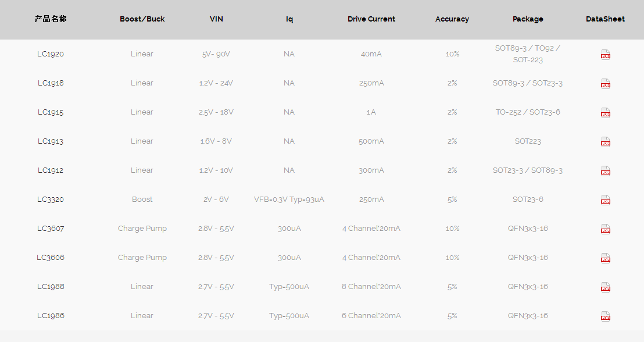
Task: Select the Accuracy column header
Action: [452, 19]
